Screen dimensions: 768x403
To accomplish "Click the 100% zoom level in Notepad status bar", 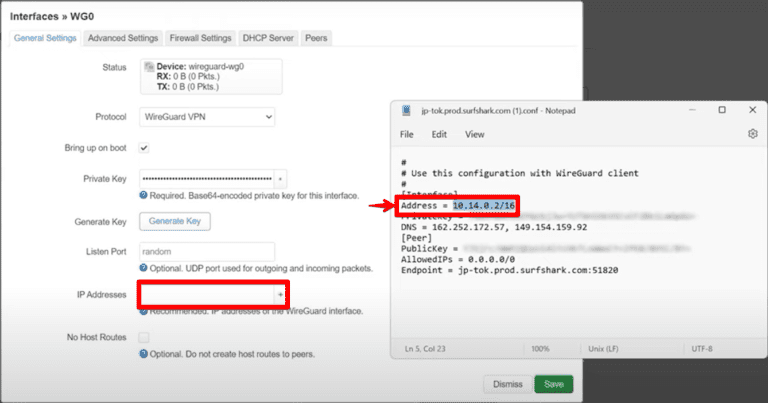I will [x=542, y=347].
